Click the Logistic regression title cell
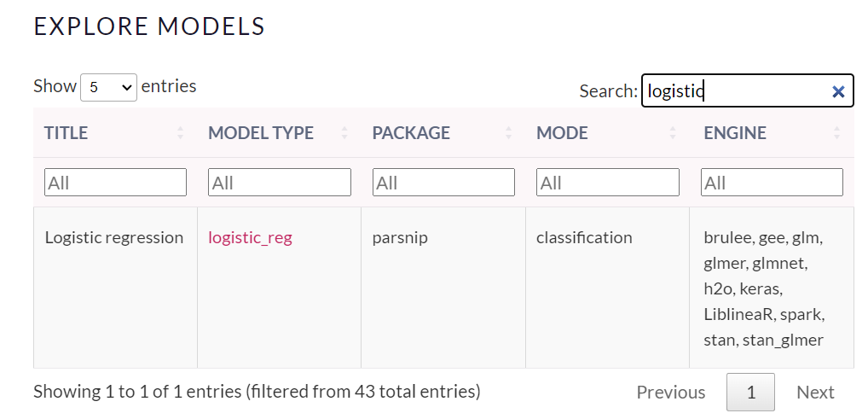868x419 pixels. coord(114,238)
